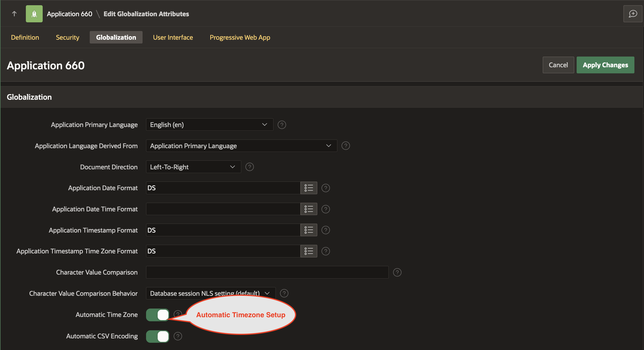Expand Application Primary Language dropdown
This screenshot has width=644, height=350.
pos(209,125)
